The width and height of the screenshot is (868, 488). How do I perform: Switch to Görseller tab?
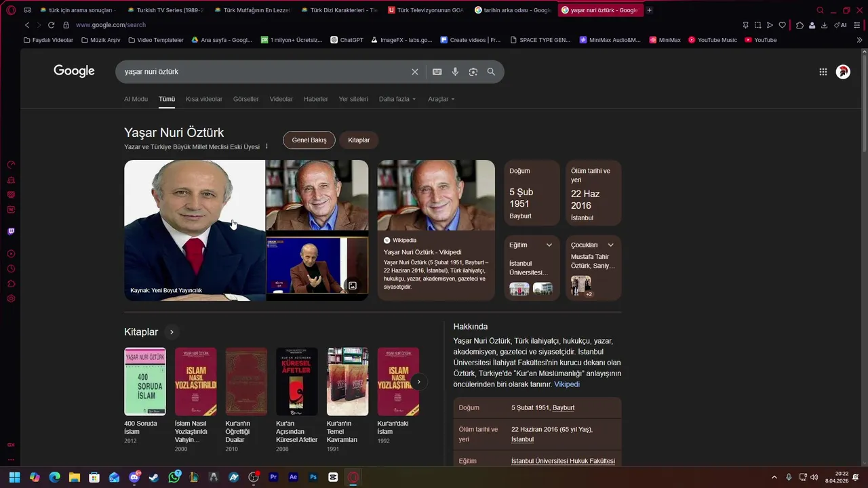(x=246, y=99)
